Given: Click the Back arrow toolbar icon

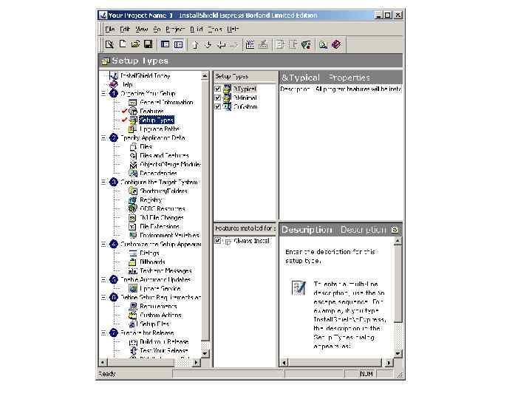Looking at the screenshot, I should [221, 44].
